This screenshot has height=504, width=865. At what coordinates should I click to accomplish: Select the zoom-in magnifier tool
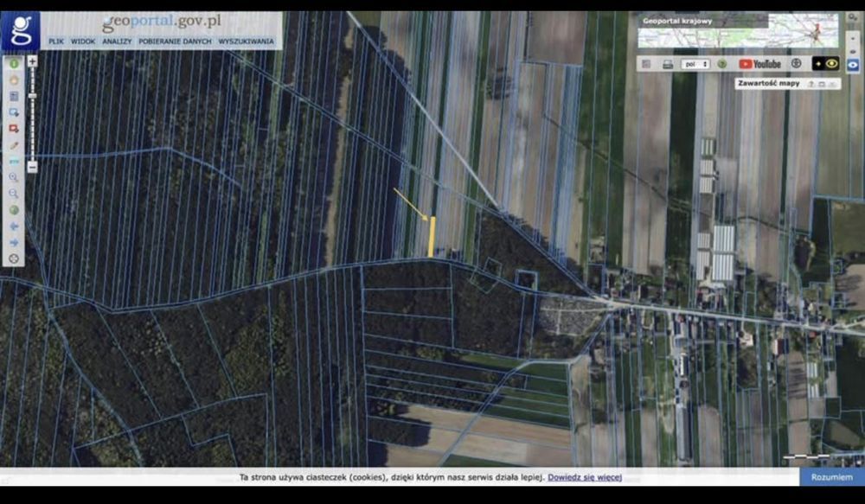pyautogui.click(x=14, y=177)
